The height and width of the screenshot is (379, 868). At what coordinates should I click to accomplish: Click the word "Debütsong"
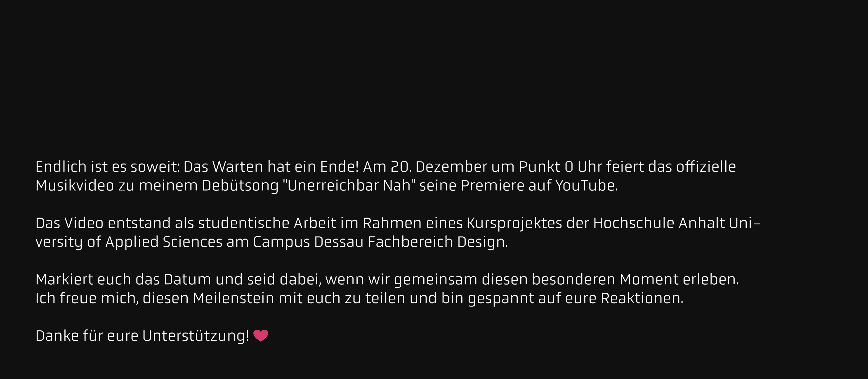coord(240,185)
